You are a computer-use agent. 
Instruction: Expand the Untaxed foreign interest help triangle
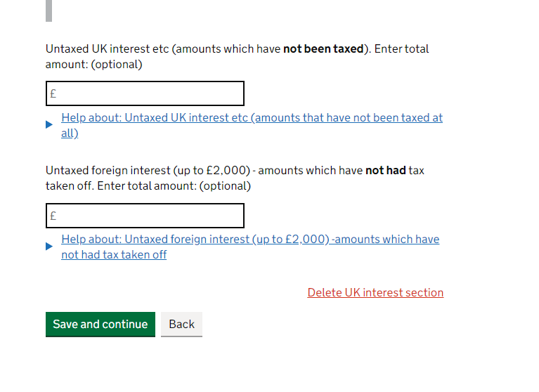pyautogui.click(x=49, y=247)
